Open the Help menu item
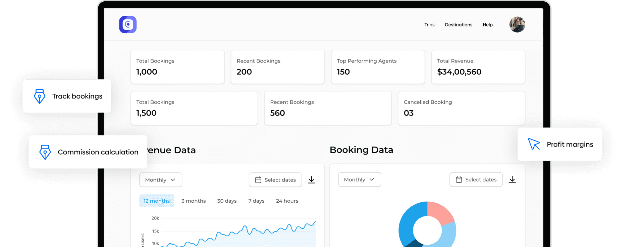 click(x=488, y=25)
